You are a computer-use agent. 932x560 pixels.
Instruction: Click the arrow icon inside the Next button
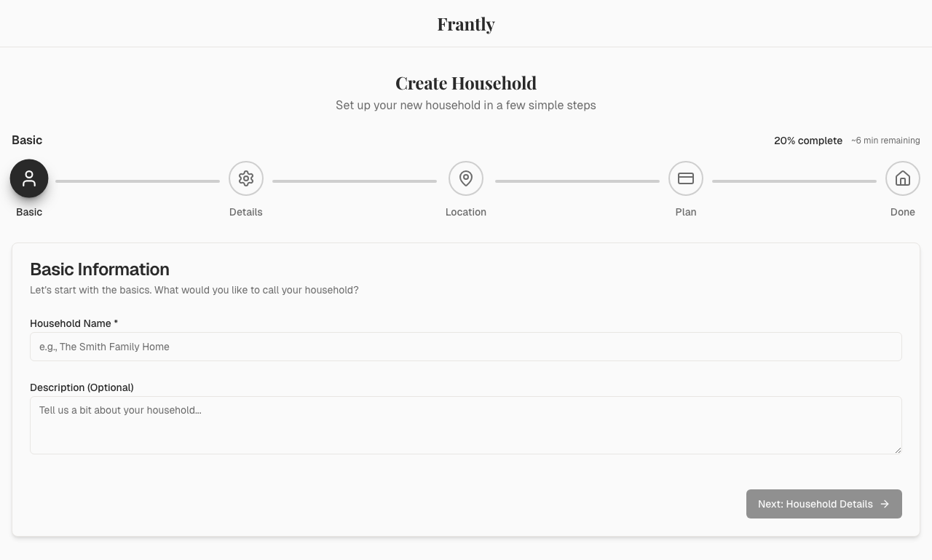(884, 504)
